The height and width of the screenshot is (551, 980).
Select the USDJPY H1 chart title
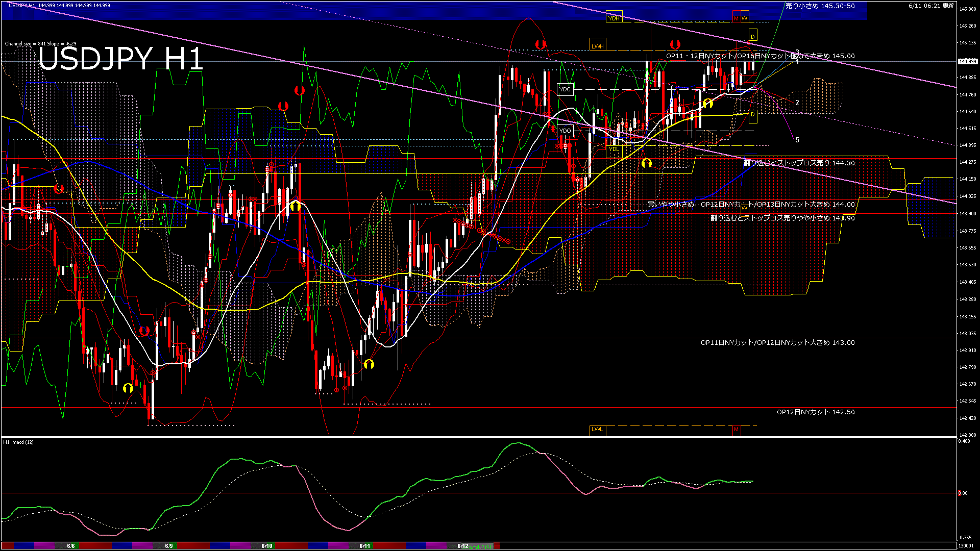121,58
